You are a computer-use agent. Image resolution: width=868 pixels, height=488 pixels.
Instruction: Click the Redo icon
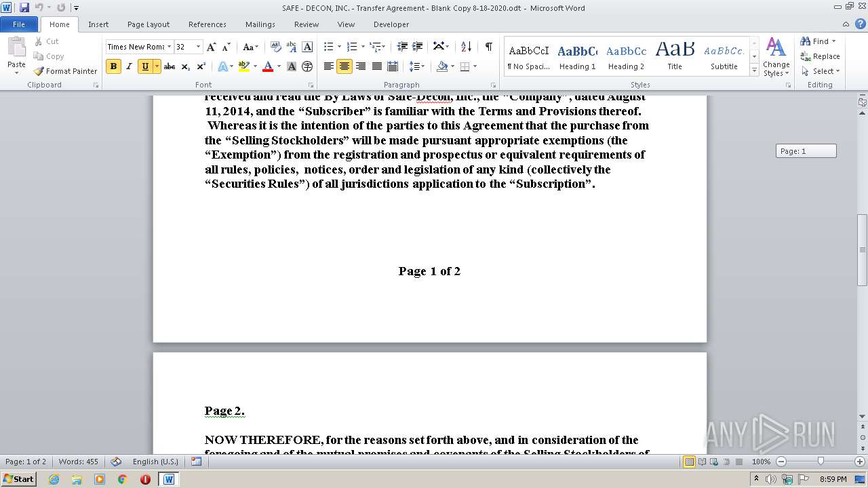(x=61, y=7)
